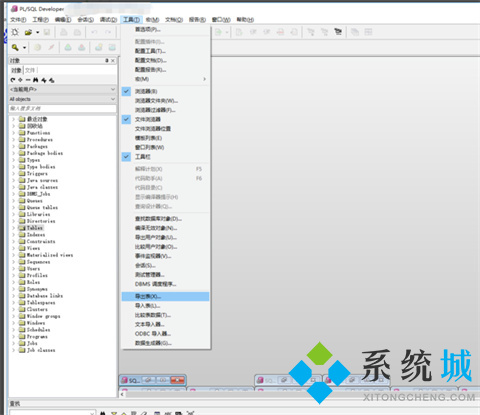Select the Database links tree item

pos(45,296)
